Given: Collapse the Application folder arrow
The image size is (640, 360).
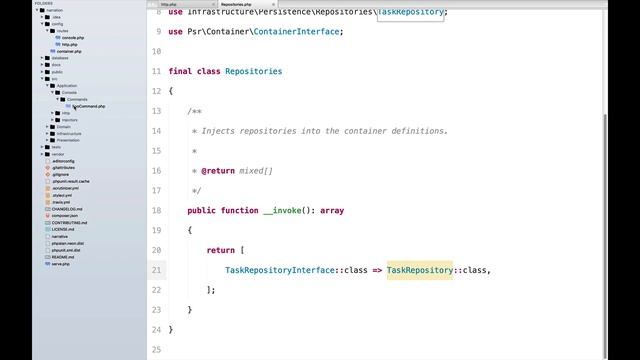Looking at the screenshot, I should pyautogui.click(x=47, y=86).
